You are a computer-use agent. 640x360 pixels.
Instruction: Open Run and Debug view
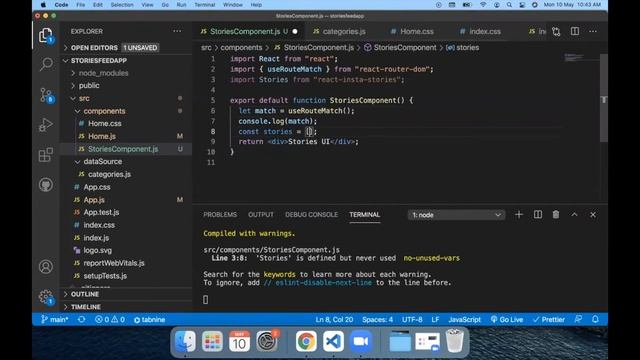(x=46, y=124)
